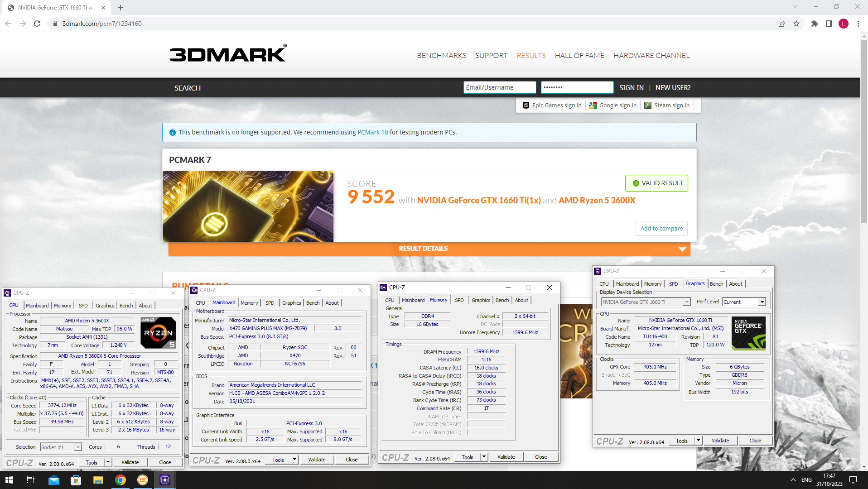Click NEW USER? link

[x=673, y=88]
